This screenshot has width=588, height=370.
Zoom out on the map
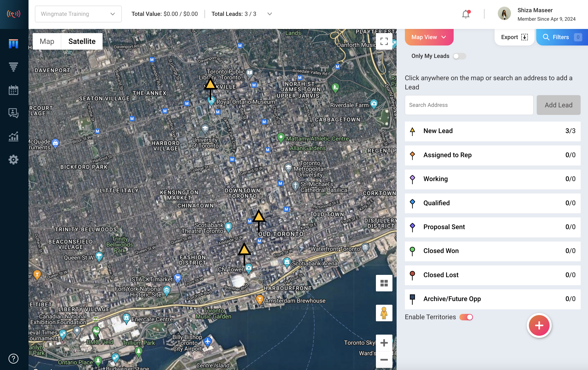point(384,359)
